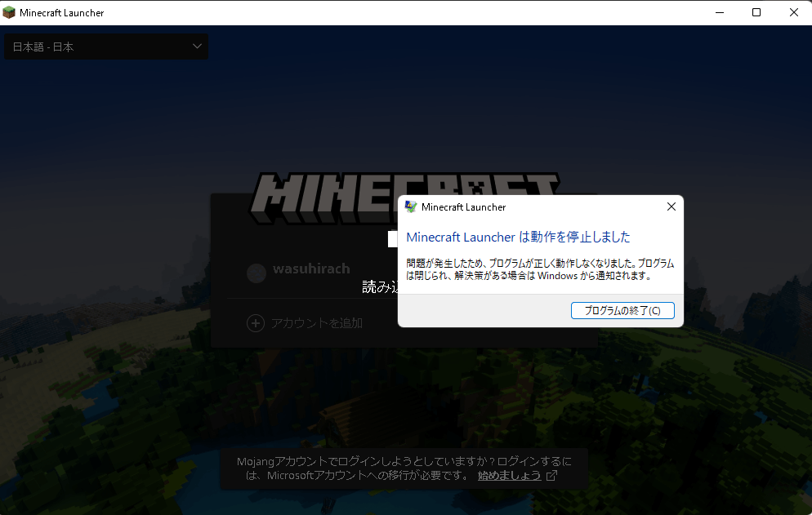Click the error dialog's title bar icon

411,206
